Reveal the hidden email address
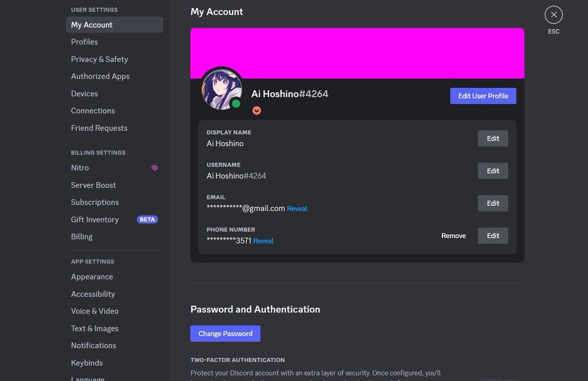Viewport: 588px width, 381px height. 297,209
